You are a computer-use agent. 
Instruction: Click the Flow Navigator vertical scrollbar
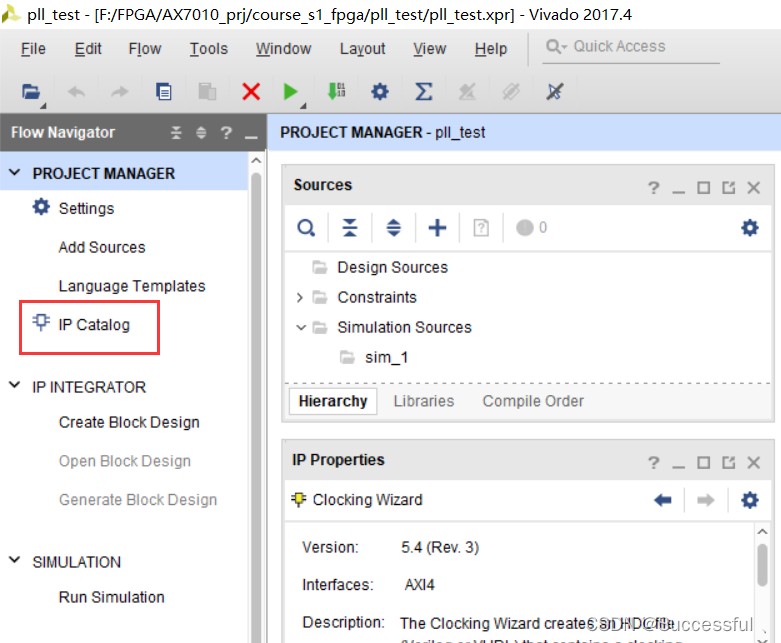(256, 398)
